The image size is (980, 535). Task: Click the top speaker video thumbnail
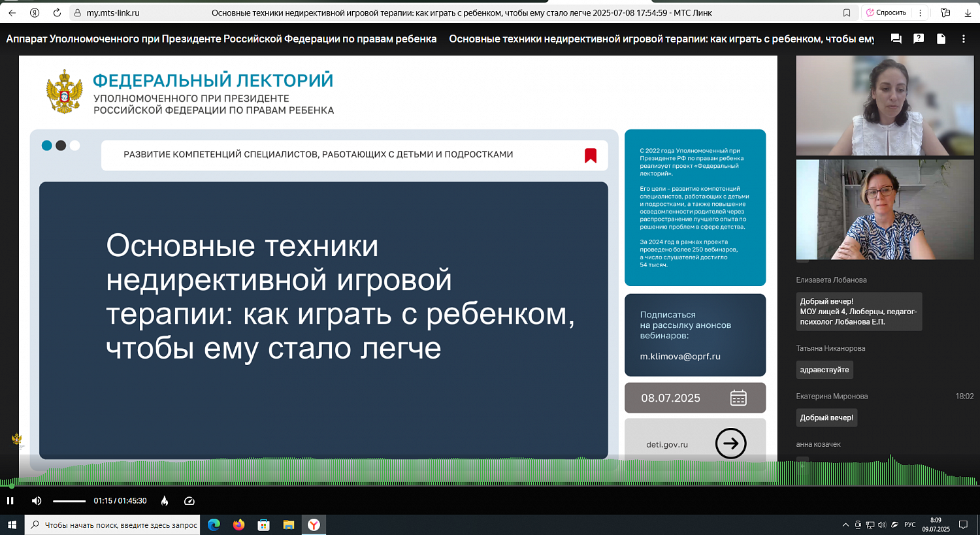[885, 105]
